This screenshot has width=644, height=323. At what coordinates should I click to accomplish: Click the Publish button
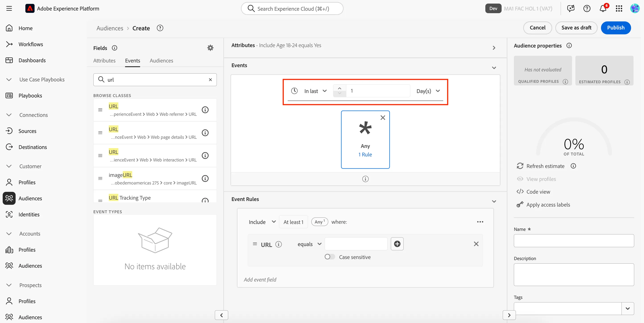(615, 28)
